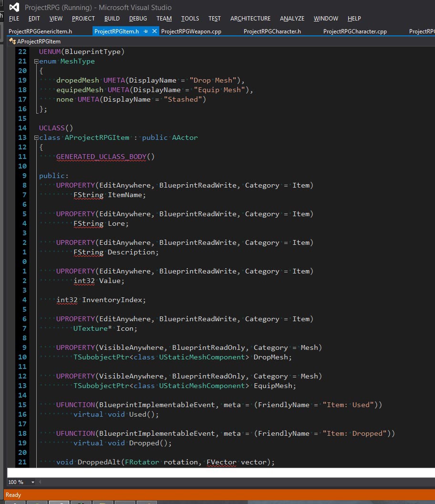Open the HELP menu
Screen dimensions: 435x504
tap(354, 19)
